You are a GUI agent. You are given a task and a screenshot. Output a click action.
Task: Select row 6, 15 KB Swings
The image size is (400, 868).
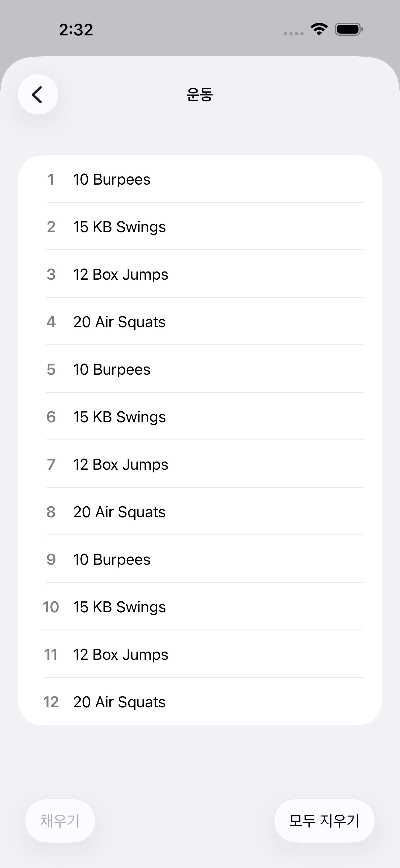200,417
